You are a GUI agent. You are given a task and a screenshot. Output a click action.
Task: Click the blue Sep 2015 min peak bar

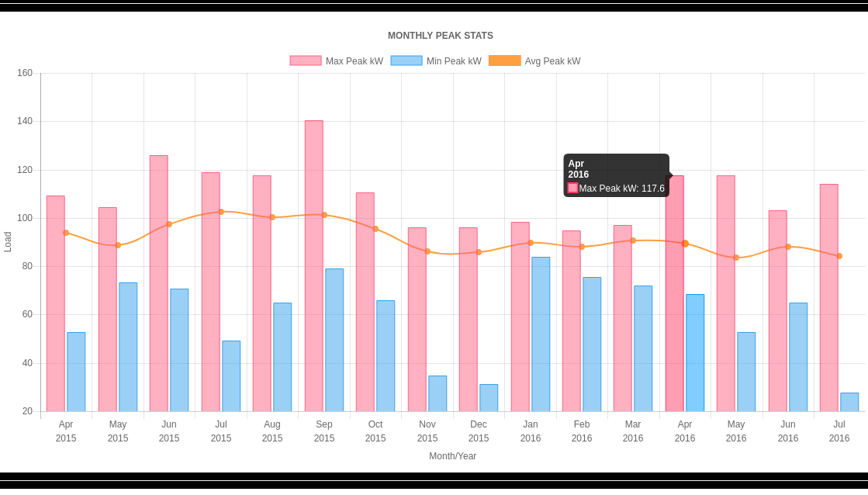334,340
